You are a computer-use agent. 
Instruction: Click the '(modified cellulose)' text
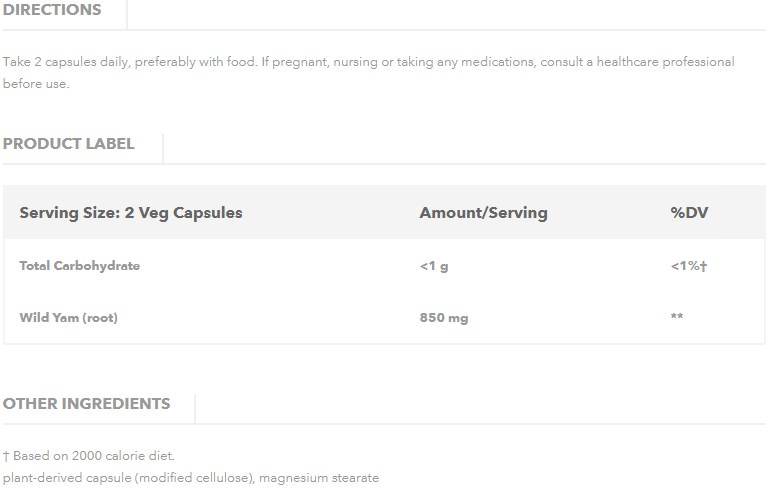[189, 478]
